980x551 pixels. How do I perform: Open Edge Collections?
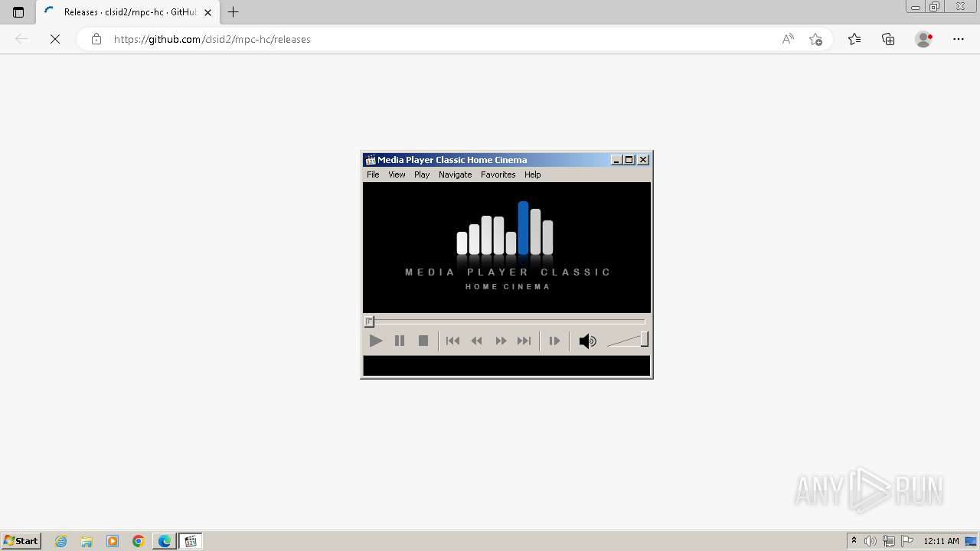[x=888, y=39]
